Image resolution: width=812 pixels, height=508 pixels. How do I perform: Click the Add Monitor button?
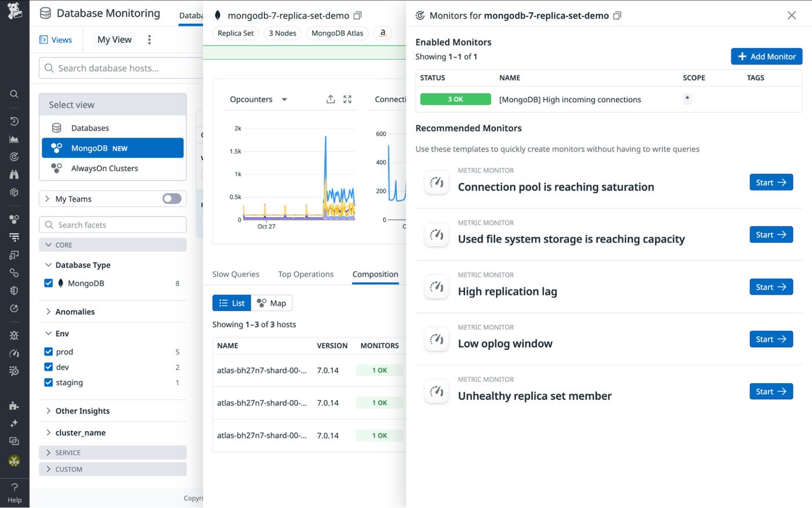(766, 56)
